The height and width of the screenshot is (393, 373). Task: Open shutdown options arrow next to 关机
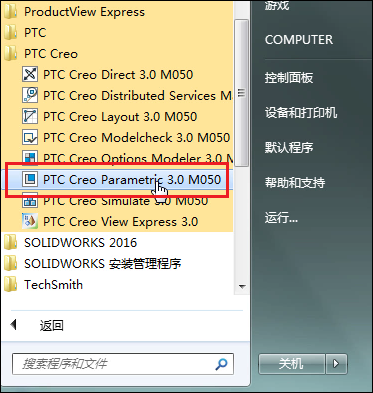click(x=336, y=364)
